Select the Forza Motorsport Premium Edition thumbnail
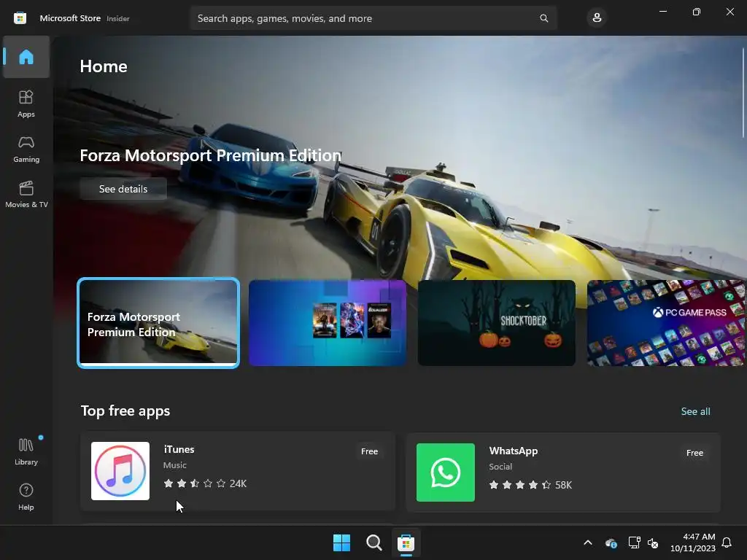The width and height of the screenshot is (747, 560). [x=158, y=323]
